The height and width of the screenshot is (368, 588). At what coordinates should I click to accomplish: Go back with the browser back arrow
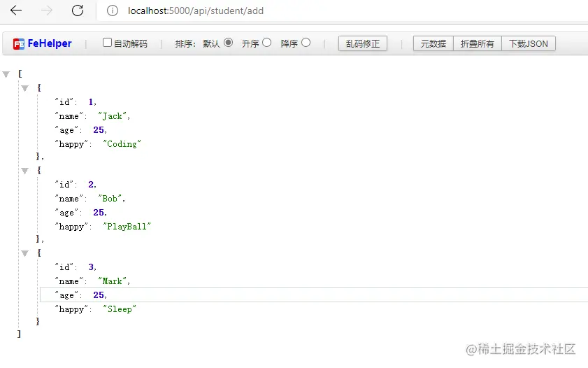pyautogui.click(x=16, y=10)
